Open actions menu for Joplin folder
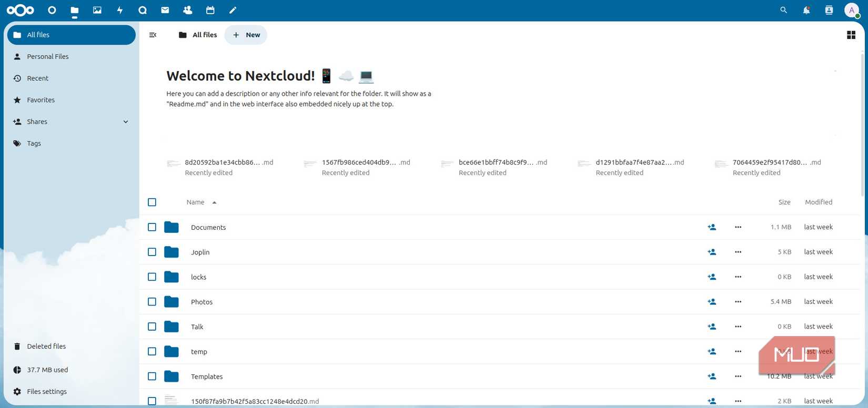Viewport: 868px width, 408px height. (x=738, y=252)
